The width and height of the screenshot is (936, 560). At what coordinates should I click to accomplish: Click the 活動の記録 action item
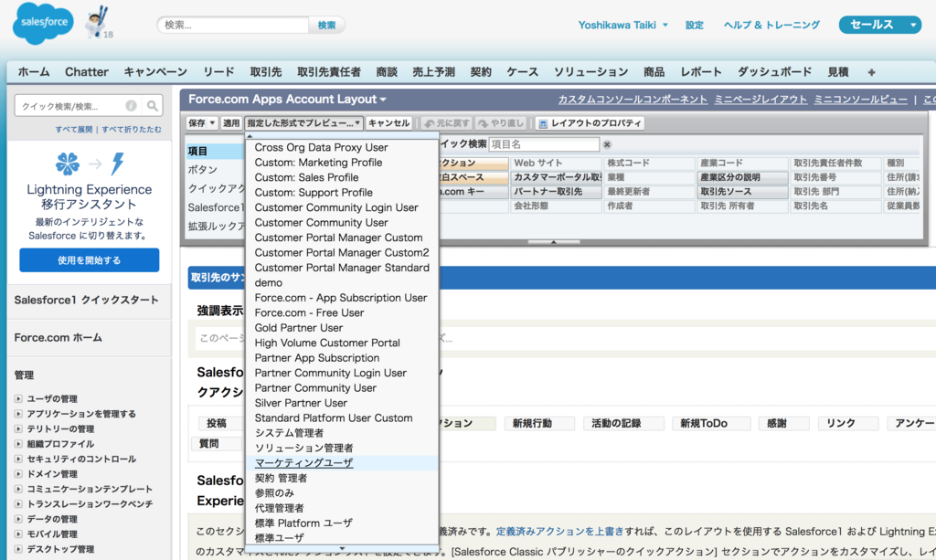coord(623,424)
